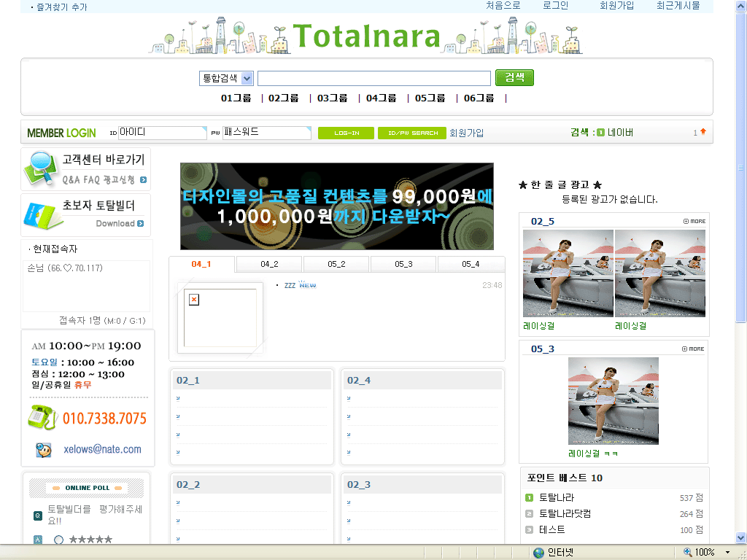Open the 레이싱걸 photo in 05_3
This screenshot has height=560, width=747.
click(613, 401)
